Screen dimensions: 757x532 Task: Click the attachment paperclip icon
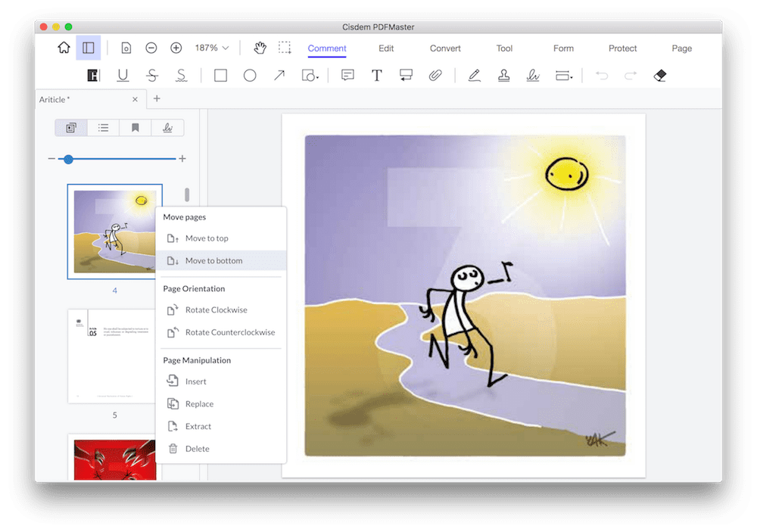(435, 76)
